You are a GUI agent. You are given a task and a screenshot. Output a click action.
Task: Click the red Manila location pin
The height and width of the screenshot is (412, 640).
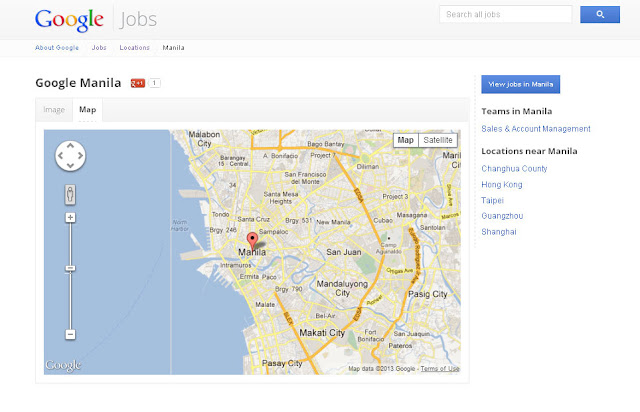pos(253,240)
